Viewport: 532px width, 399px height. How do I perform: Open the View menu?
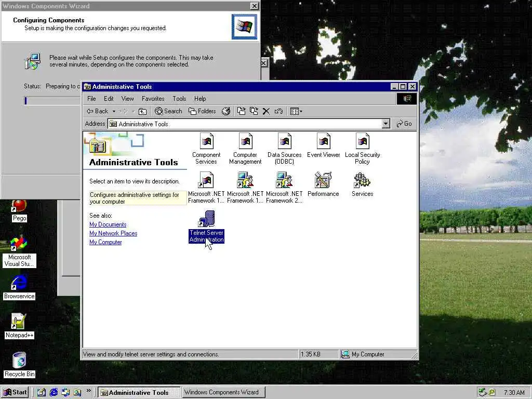tap(128, 99)
